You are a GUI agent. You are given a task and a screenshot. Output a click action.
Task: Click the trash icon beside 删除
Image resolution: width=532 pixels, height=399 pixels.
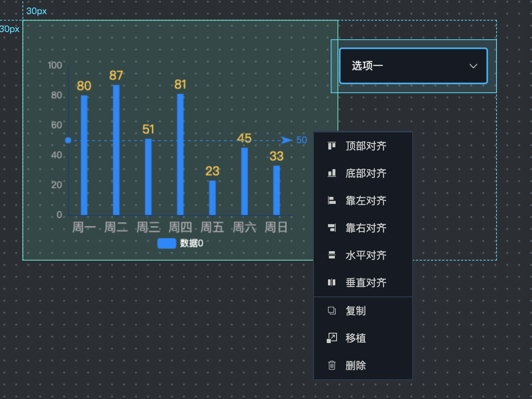pyautogui.click(x=331, y=366)
